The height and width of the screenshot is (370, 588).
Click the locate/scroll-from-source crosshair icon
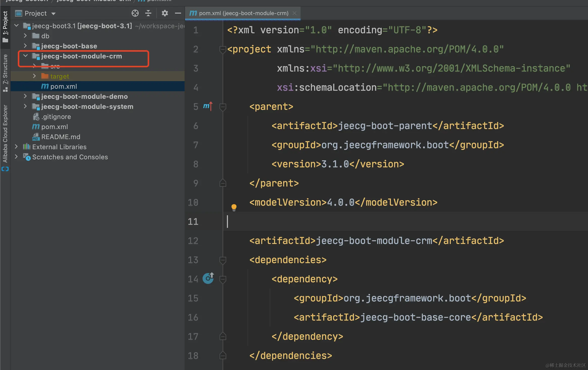click(135, 13)
